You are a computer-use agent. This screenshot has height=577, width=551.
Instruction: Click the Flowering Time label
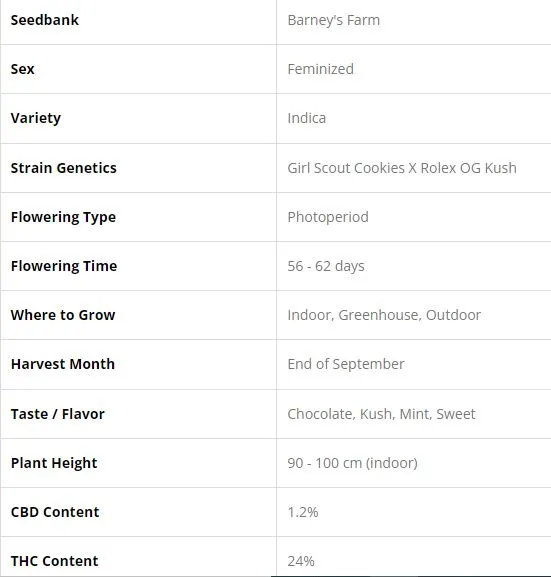(x=64, y=266)
